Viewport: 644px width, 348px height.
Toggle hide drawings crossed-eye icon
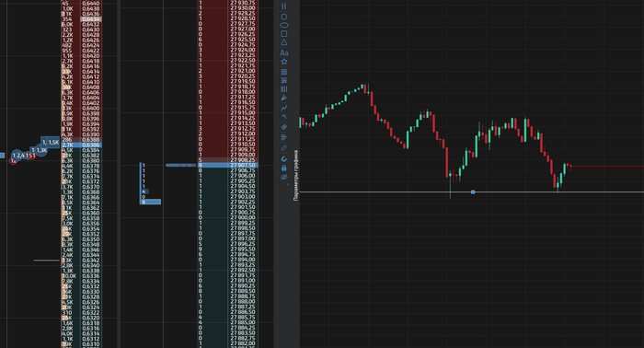point(283,177)
